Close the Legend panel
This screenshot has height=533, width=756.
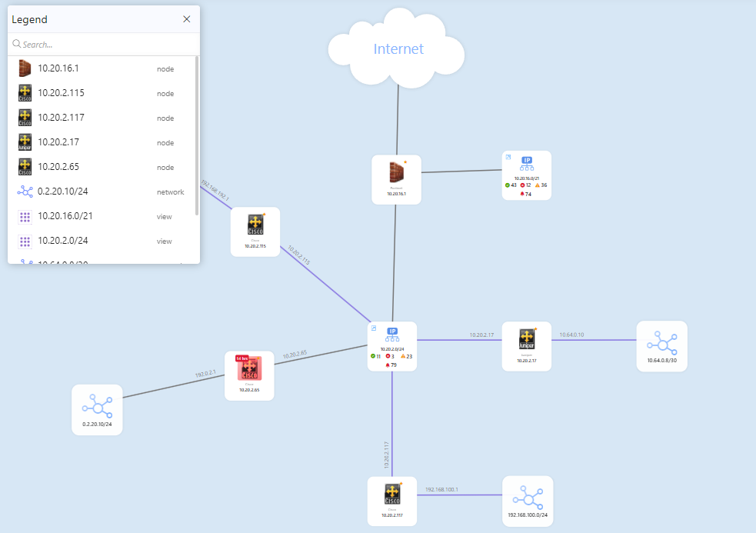187,19
